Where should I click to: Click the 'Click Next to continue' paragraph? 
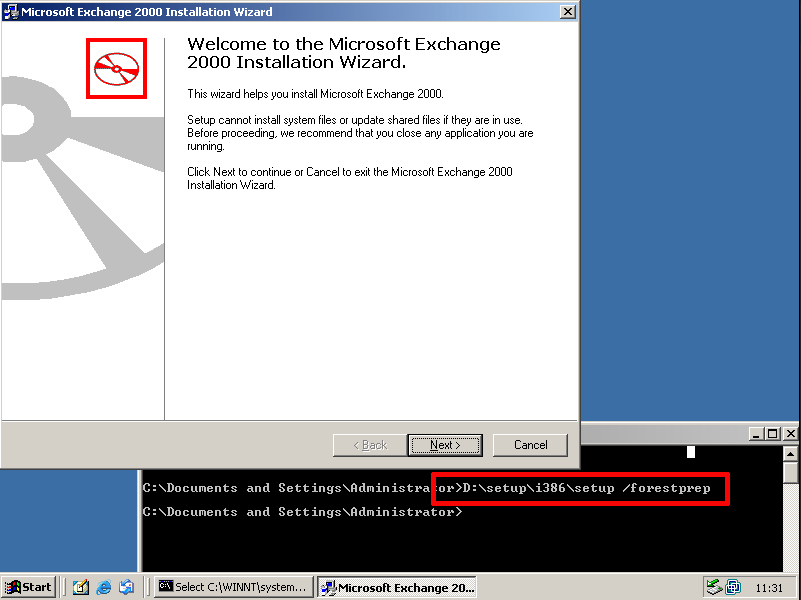[x=349, y=178]
